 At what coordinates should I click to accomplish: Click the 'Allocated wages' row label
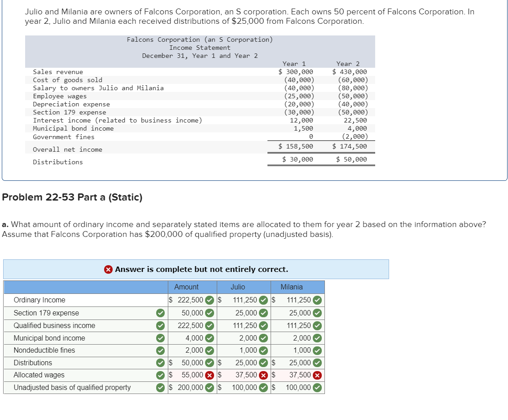[39, 375]
